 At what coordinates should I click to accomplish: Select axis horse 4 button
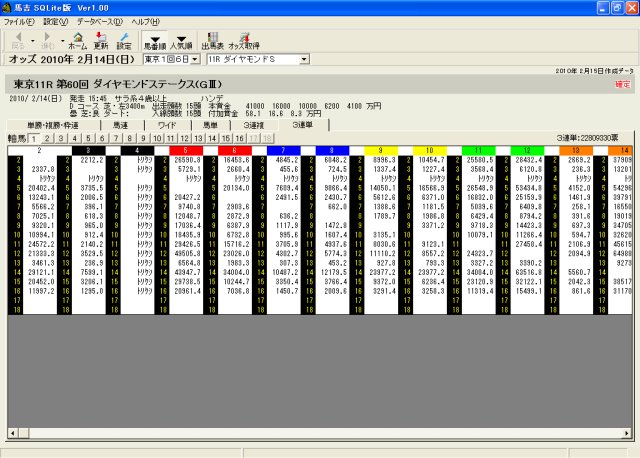click(75, 138)
